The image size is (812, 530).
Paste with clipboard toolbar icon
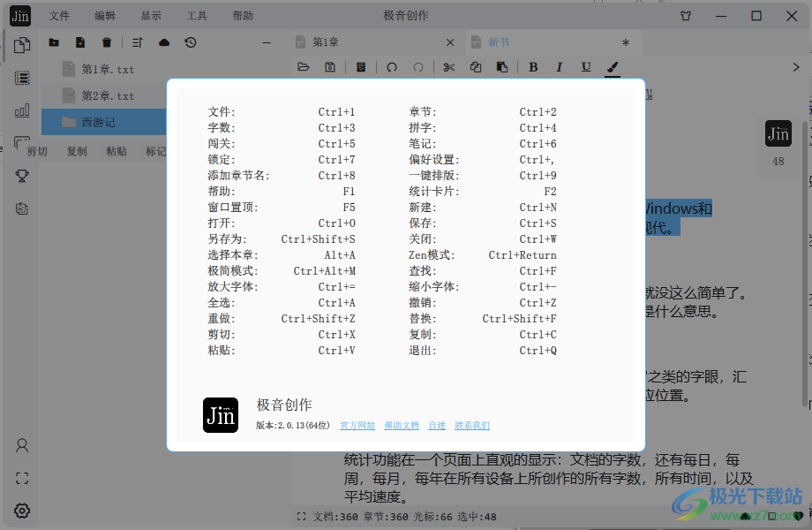pos(502,67)
